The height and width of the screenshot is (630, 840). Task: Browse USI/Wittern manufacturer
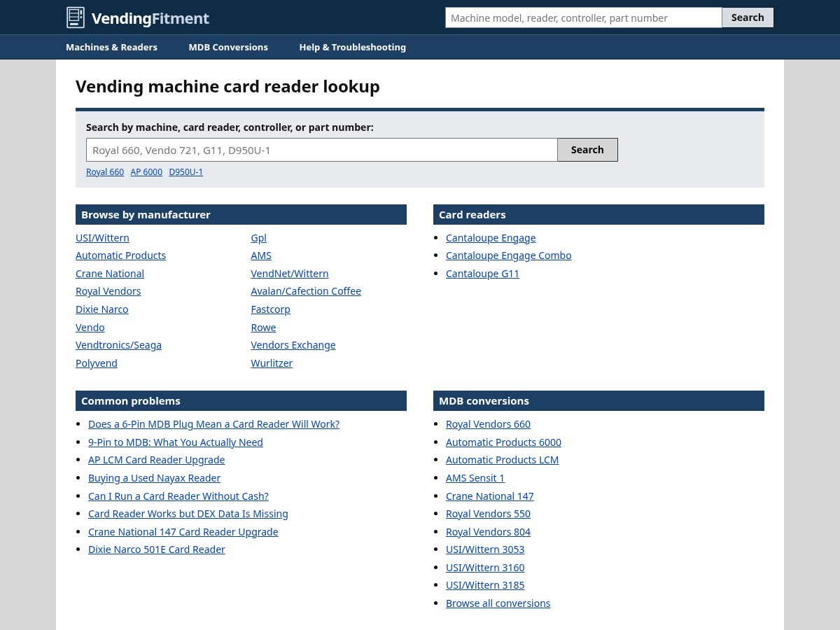tap(102, 238)
